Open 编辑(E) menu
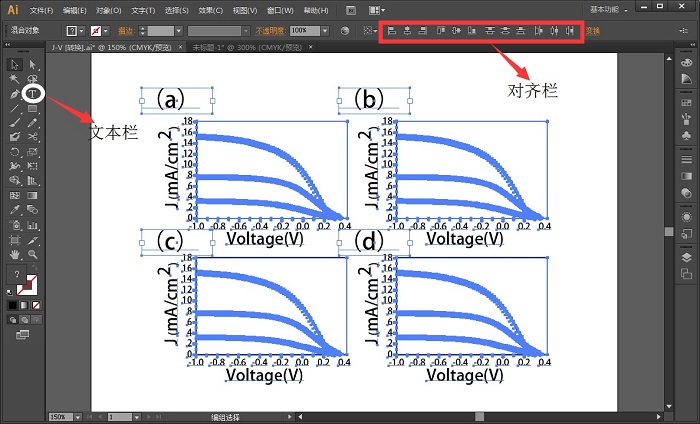 coord(75,10)
